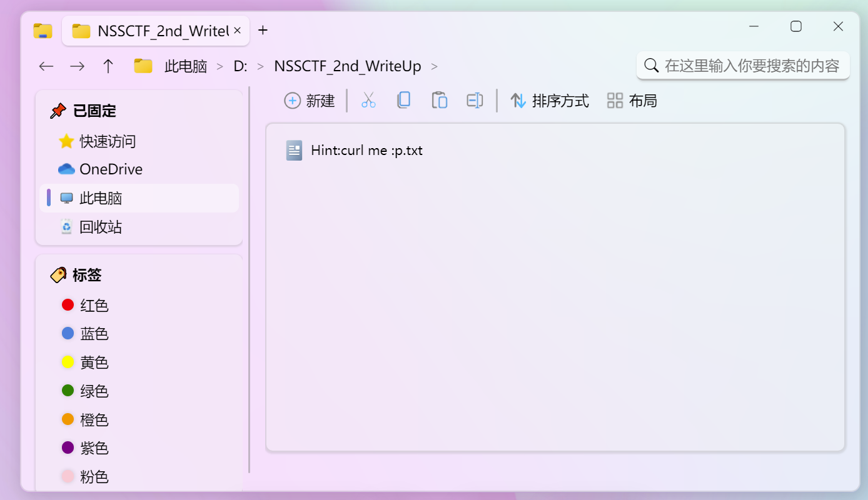The width and height of the screenshot is (868, 500).
Task: Click D: in the breadcrumb path
Action: point(240,66)
